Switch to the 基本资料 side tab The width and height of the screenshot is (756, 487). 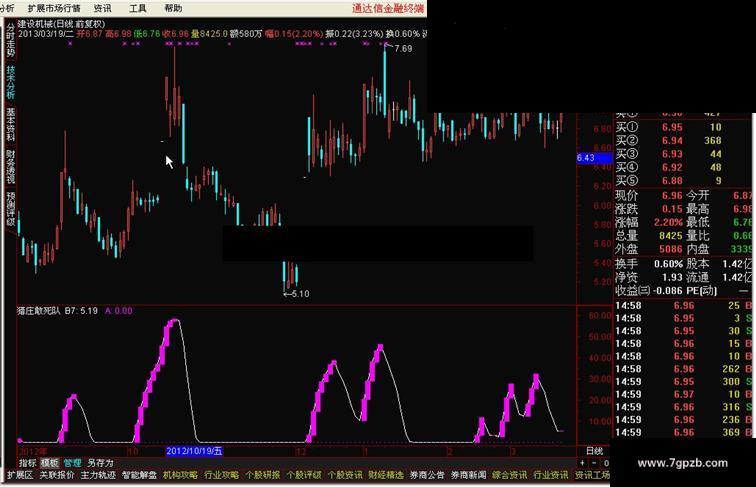[11, 124]
